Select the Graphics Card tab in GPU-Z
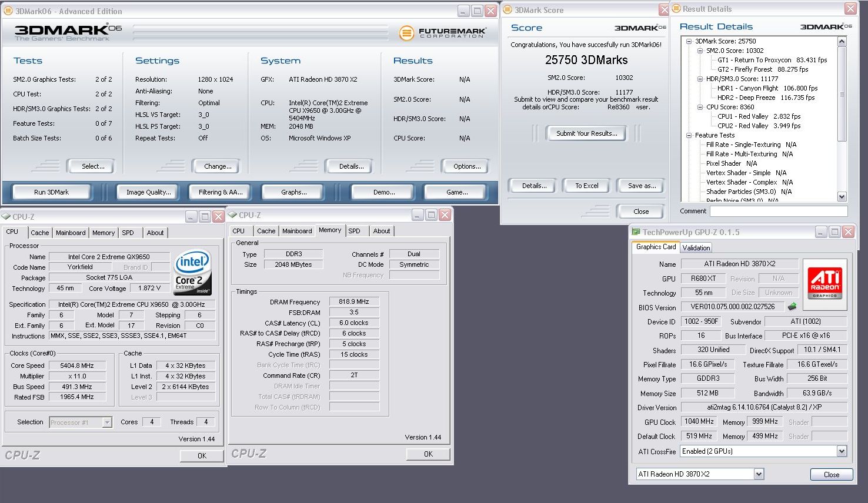Image resolution: width=868 pixels, height=503 pixels. tap(656, 247)
